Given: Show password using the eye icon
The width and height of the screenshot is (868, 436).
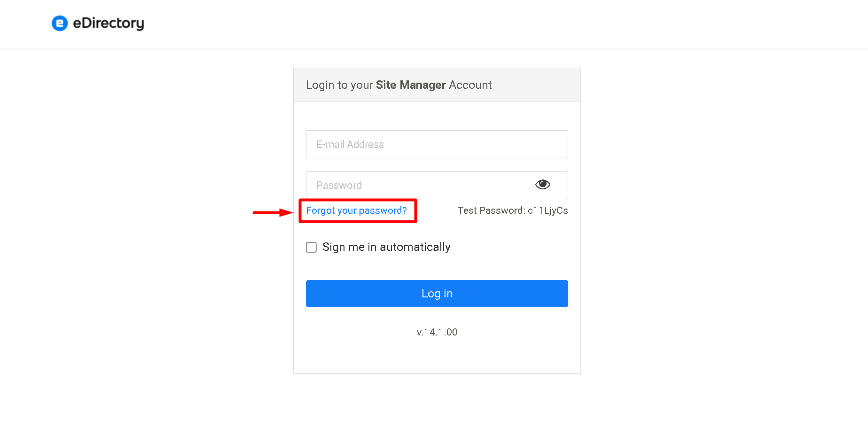Looking at the screenshot, I should [542, 185].
